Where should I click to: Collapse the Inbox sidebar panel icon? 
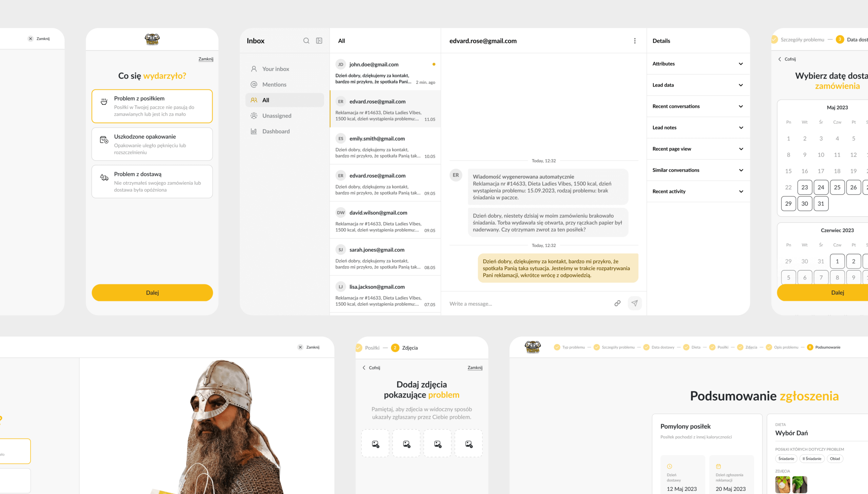coord(319,41)
